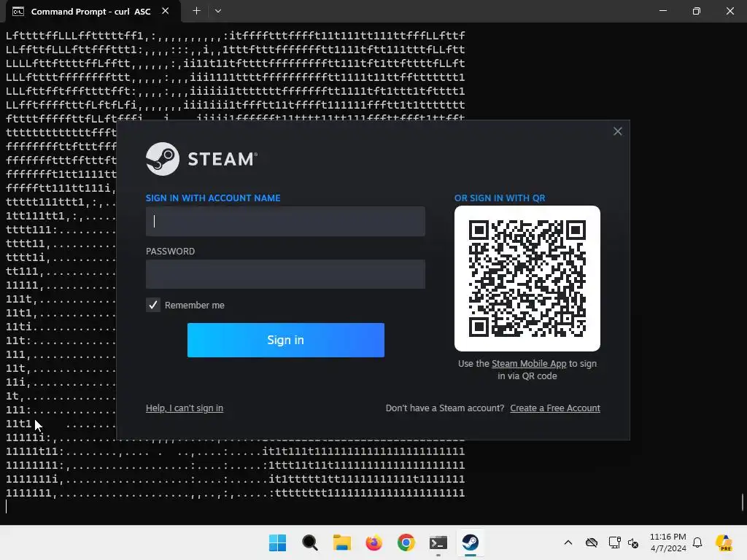Open the Windows Start menu
This screenshot has width=747, height=560.
(278, 542)
